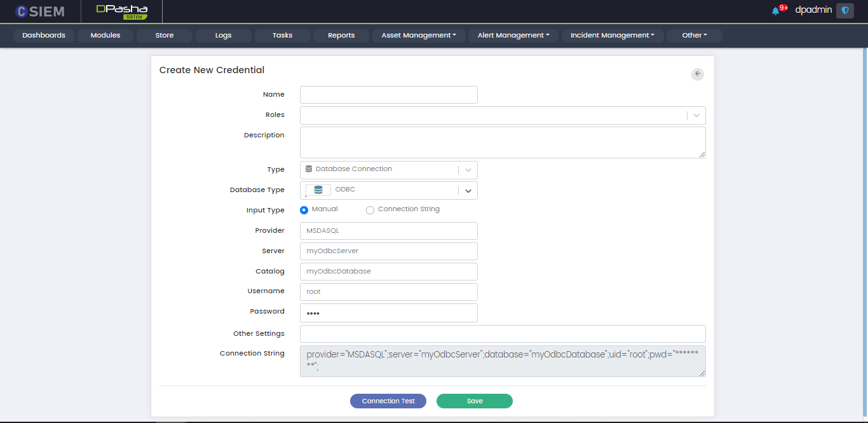This screenshot has height=423, width=868.
Task: Click the CSIEM logo
Action: (x=39, y=11)
